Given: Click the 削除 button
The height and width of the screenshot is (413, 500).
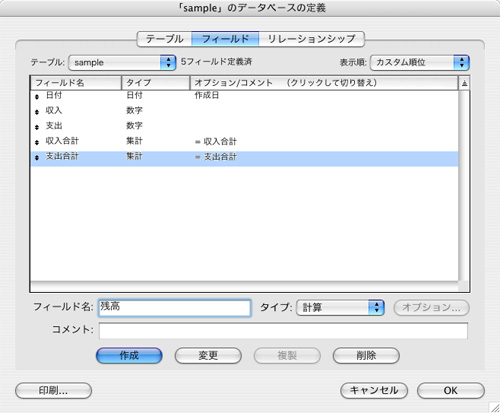Looking at the screenshot, I should point(366,355).
